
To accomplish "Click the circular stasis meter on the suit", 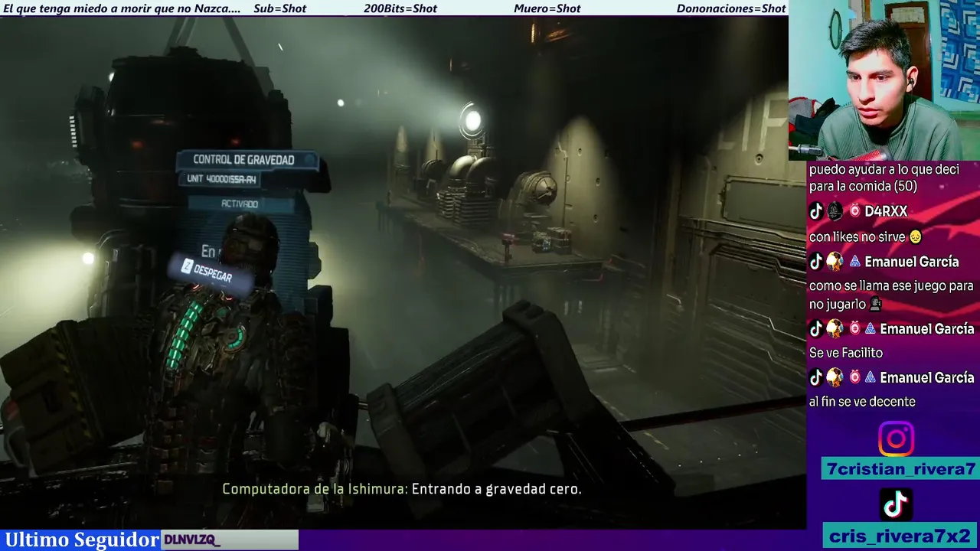I will point(235,337).
